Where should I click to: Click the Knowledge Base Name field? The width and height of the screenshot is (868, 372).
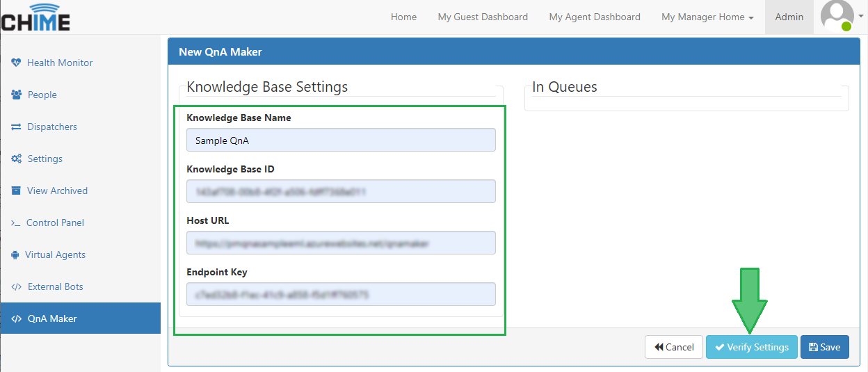(x=341, y=140)
